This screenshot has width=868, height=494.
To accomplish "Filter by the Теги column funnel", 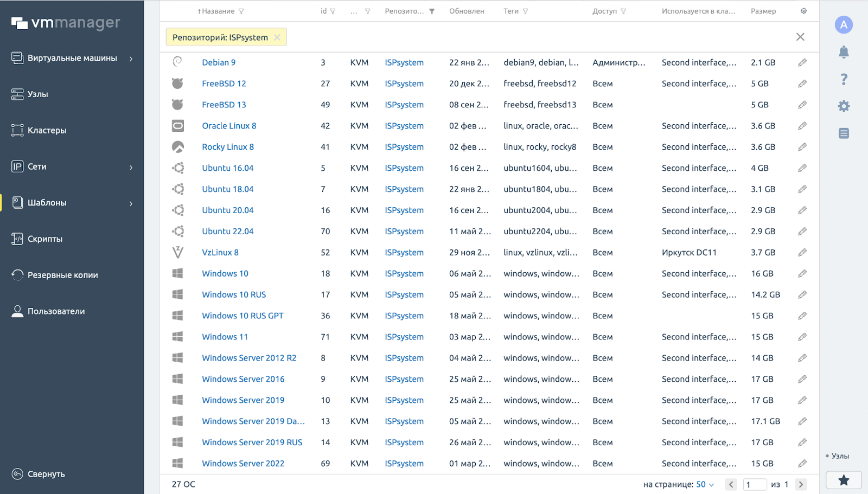I will 525,11.
